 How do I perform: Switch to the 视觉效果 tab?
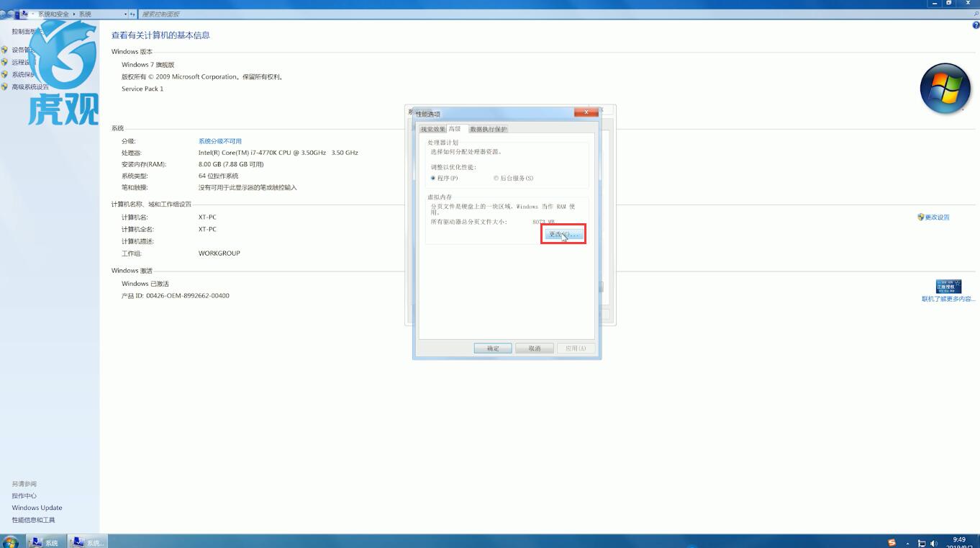(x=432, y=130)
